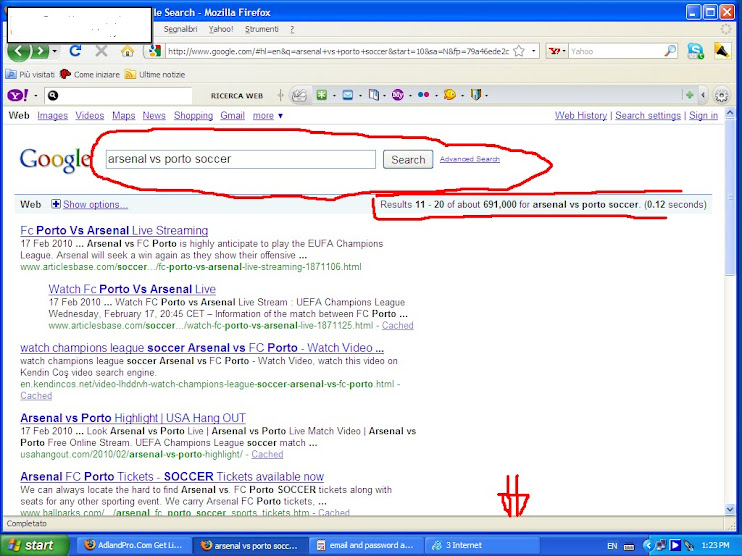Click the Google site favicon in address bar
Viewport: 742px width, 556px height.
(155, 51)
